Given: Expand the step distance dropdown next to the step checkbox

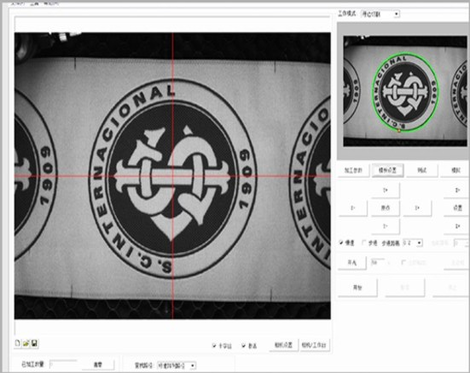Looking at the screenshot, I should 413,243.
